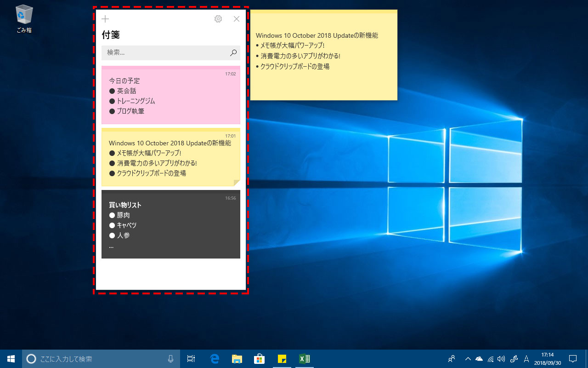Add a new note with the plus icon

pyautogui.click(x=105, y=19)
